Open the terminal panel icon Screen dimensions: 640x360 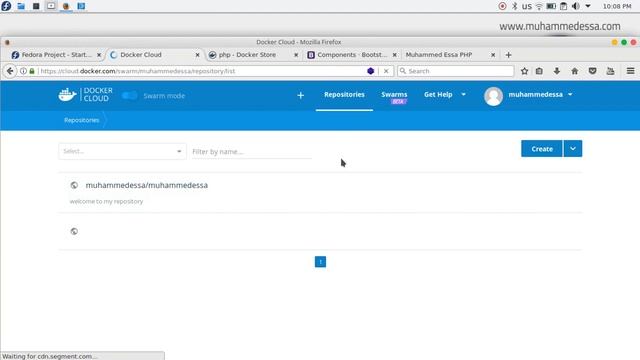pyautogui.click(x=36, y=6)
